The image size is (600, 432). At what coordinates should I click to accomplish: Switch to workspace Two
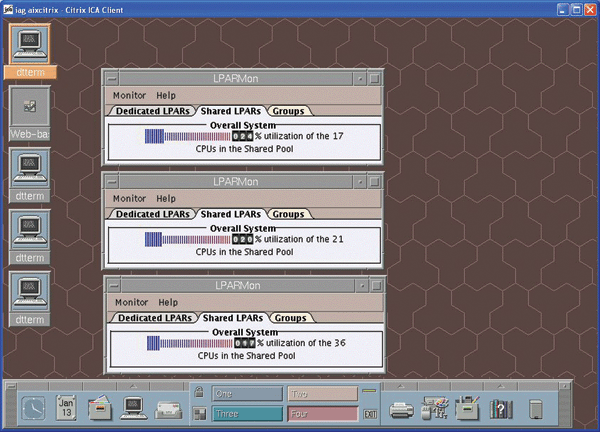click(321, 394)
